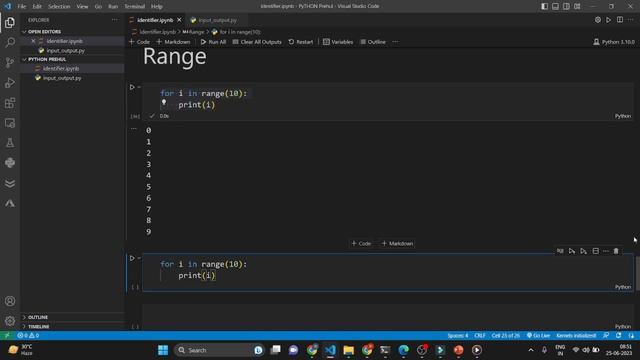Open the Manage gear in activity bar

[10, 321]
